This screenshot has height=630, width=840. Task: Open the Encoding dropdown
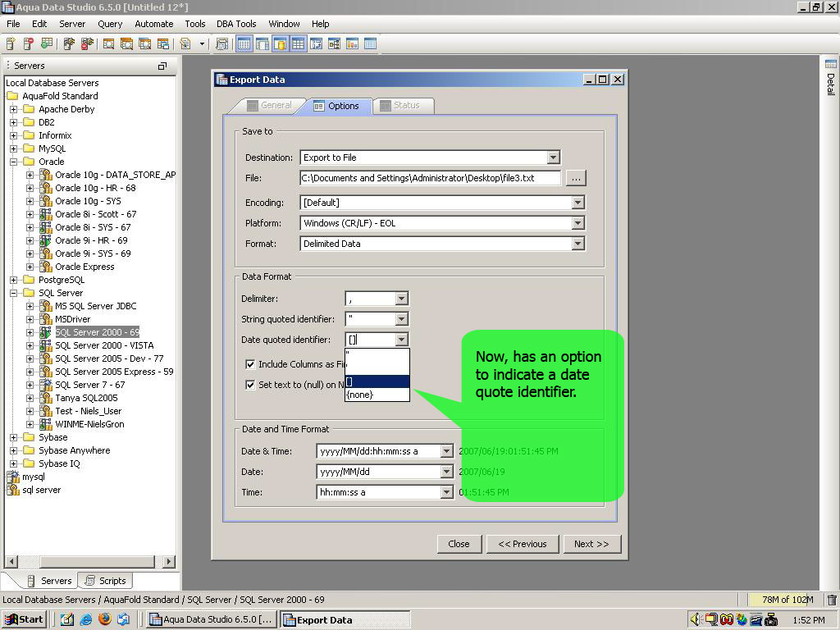coord(577,203)
